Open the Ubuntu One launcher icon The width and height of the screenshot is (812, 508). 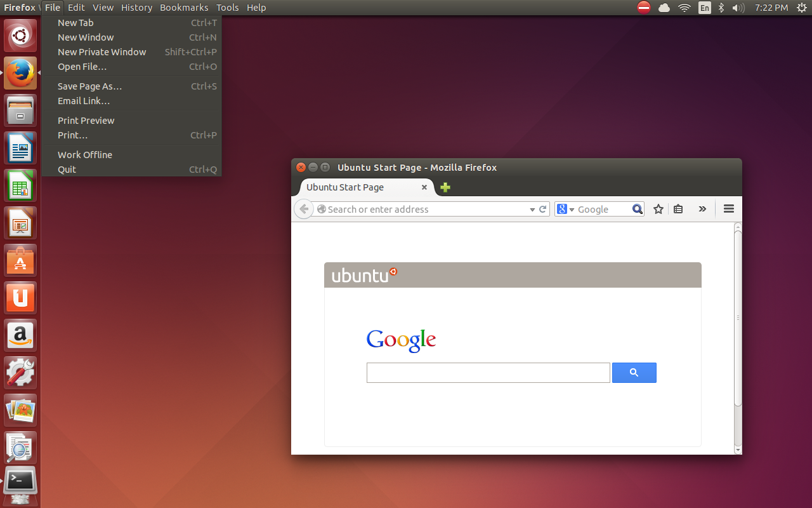coord(20,298)
